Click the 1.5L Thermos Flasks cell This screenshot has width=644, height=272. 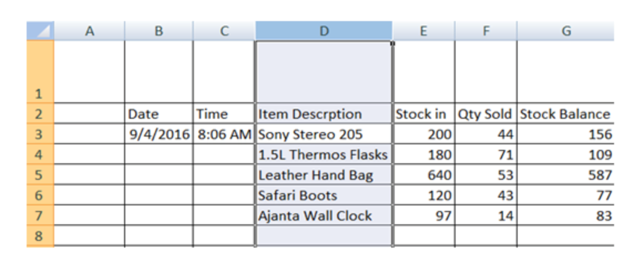(324, 154)
